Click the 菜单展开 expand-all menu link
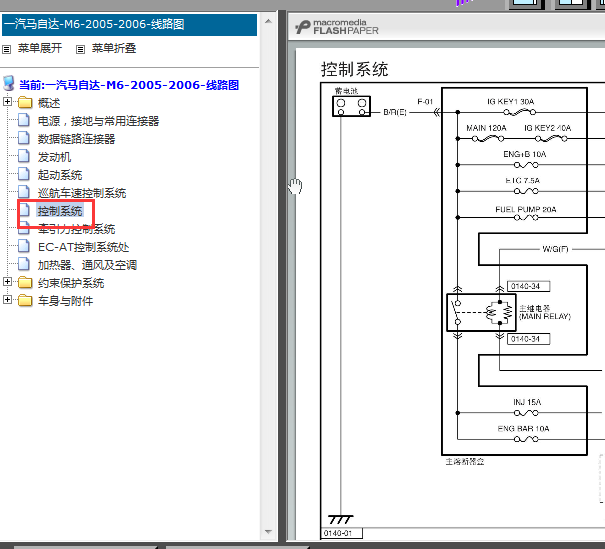 40,48
